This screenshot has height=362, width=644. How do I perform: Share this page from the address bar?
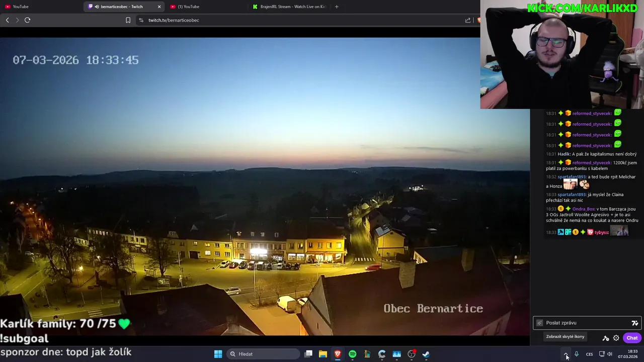[468, 20]
